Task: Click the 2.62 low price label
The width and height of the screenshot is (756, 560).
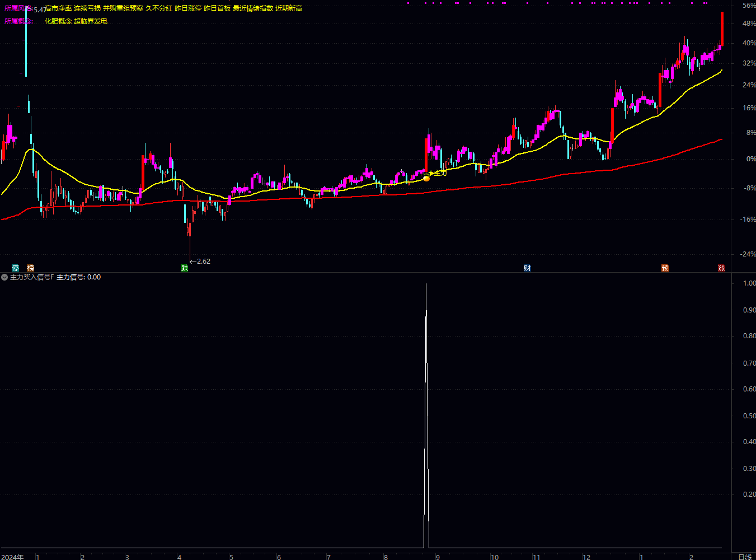Action: click(204, 262)
